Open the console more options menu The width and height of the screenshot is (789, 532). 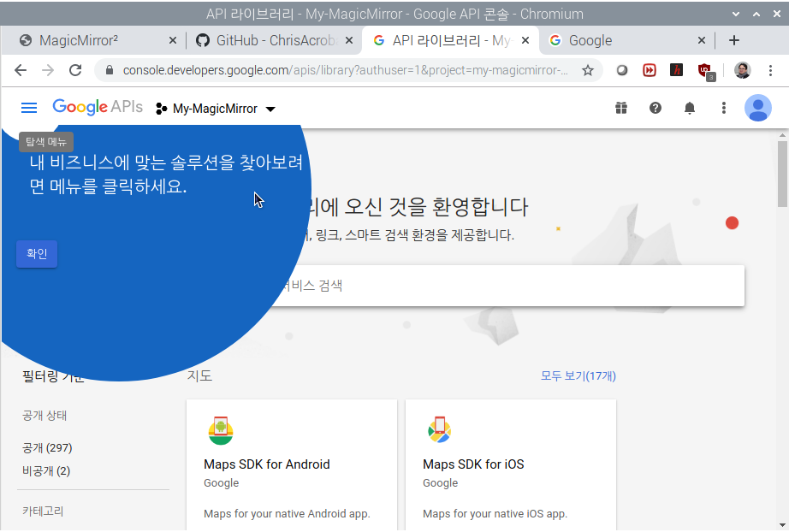724,108
